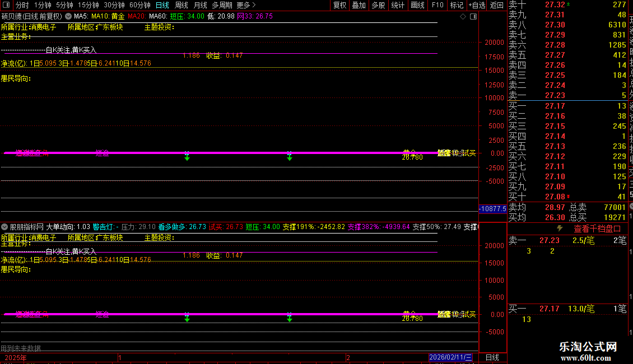Click the lightning bolt icon near 查看千档盘口
This screenshot has width=633, height=364.
click(x=560, y=228)
